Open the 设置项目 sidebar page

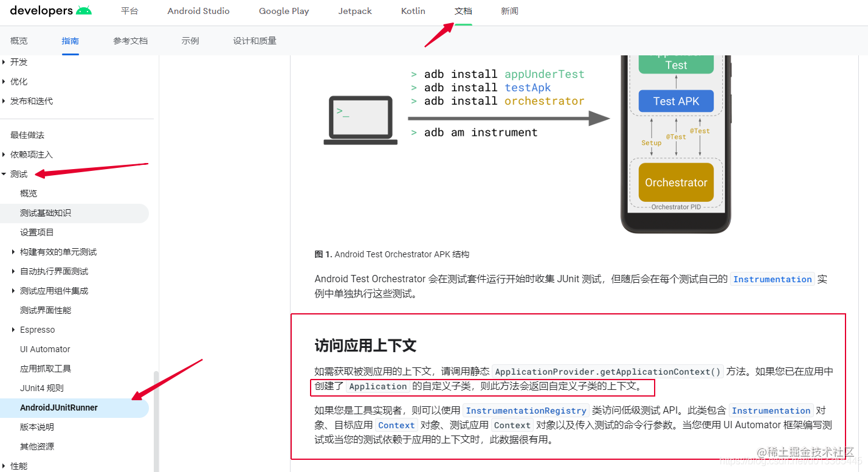coord(37,232)
